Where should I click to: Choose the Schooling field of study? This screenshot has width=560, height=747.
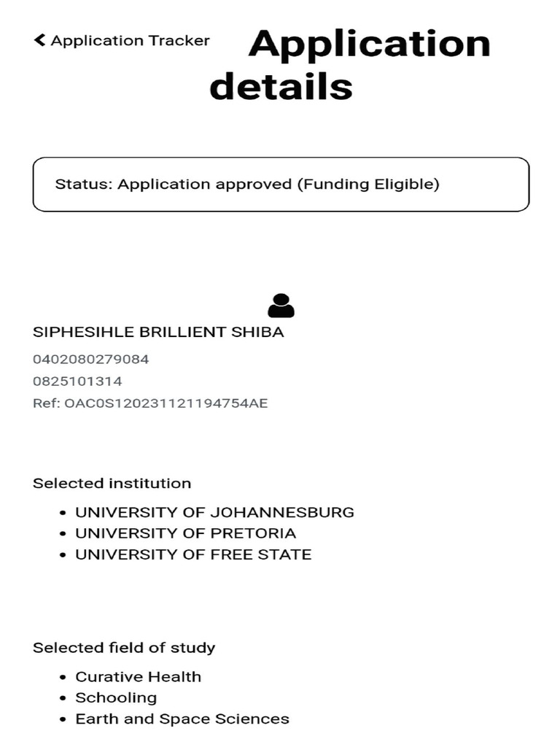(116, 698)
